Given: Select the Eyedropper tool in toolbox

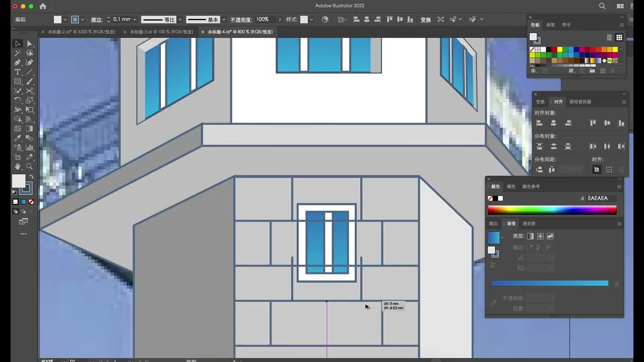Looking at the screenshot, I should click(18, 138).
